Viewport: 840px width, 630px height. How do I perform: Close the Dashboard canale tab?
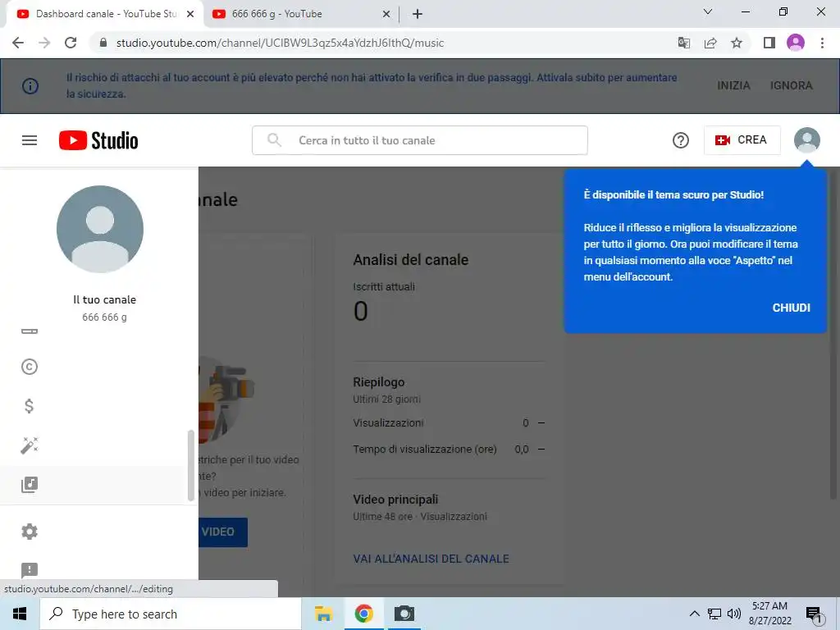190,14
